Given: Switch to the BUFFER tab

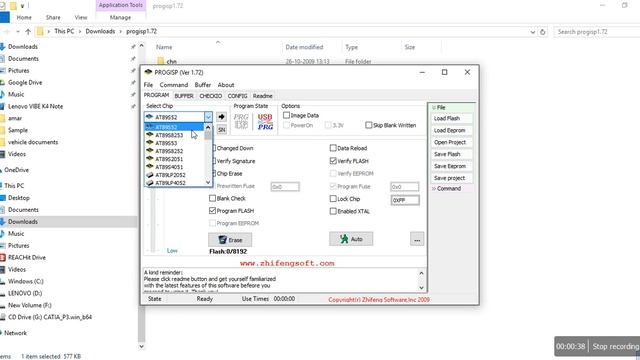Looking at the screenshot, I should coord(184,96).
